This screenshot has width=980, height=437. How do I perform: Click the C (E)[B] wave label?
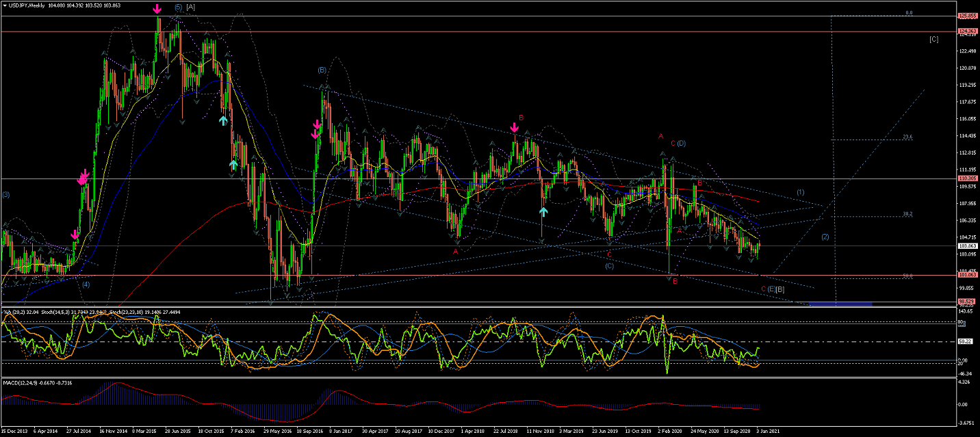(x=773, y=289)
